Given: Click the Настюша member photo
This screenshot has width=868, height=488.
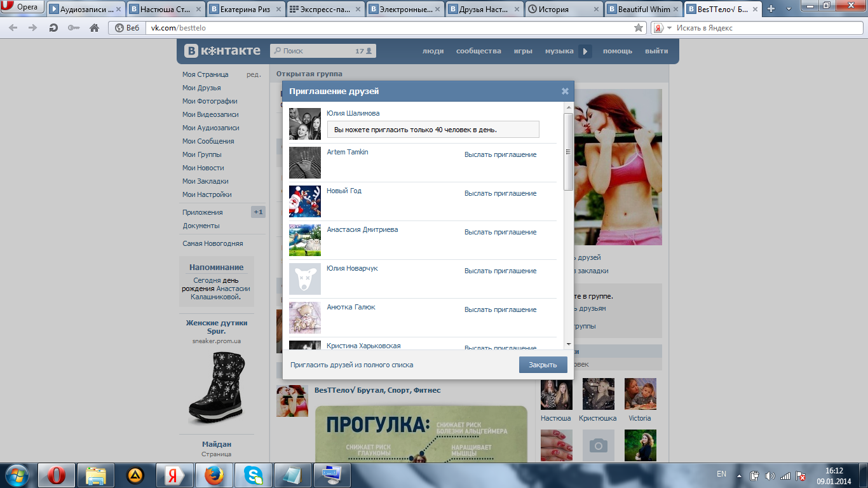Looking at the screenshot, I should 556,394.
